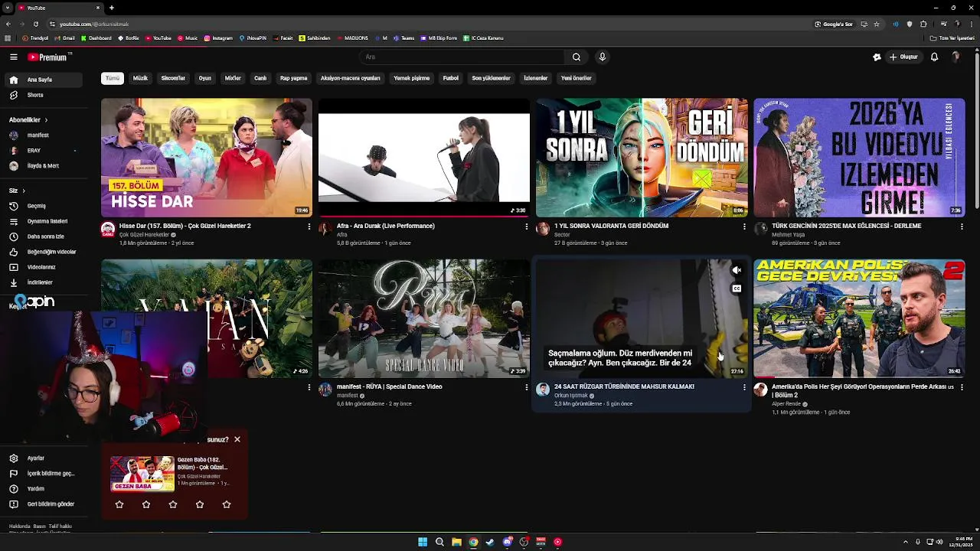The image size is (980, 551).
Task: Dismiss the video survey popup
Action: point(237,439)
